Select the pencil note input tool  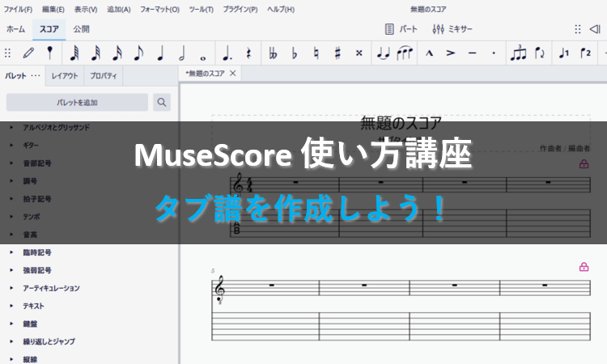click(29, 53)
